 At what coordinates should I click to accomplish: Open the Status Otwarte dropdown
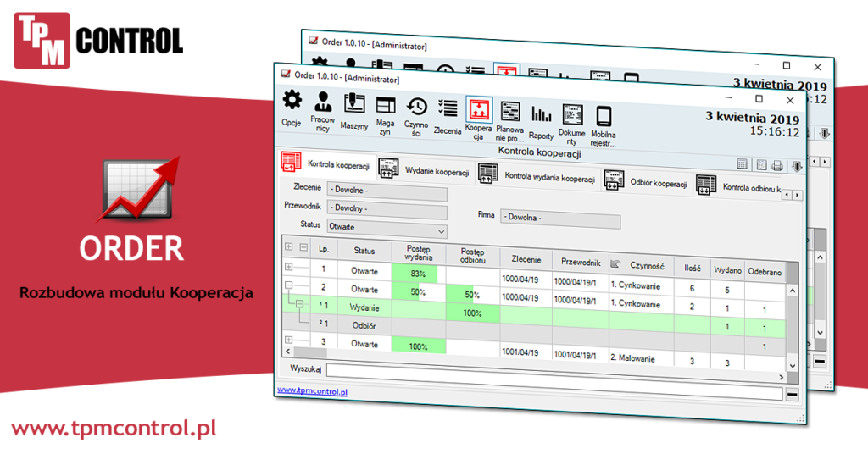[387, 227]
